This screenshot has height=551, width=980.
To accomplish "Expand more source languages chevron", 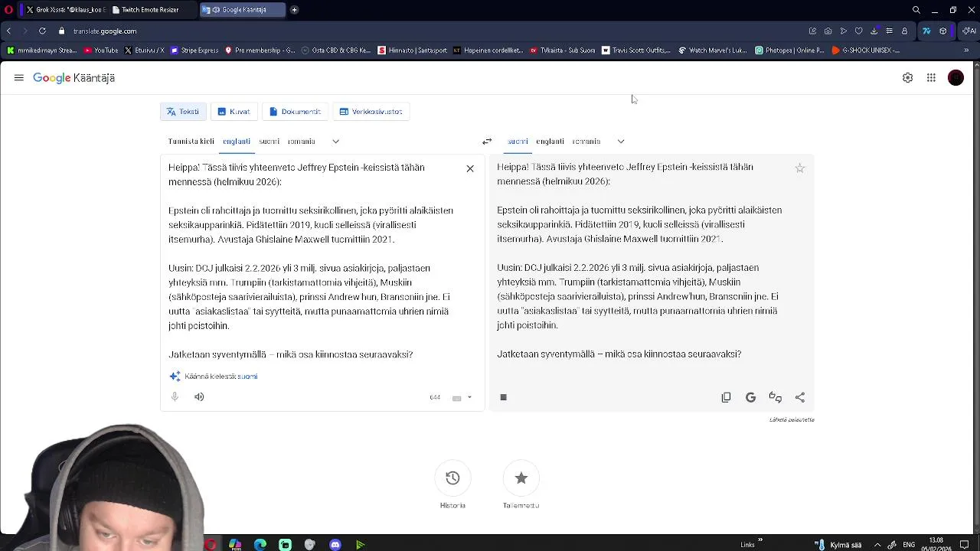I will [x=335, y=142].
